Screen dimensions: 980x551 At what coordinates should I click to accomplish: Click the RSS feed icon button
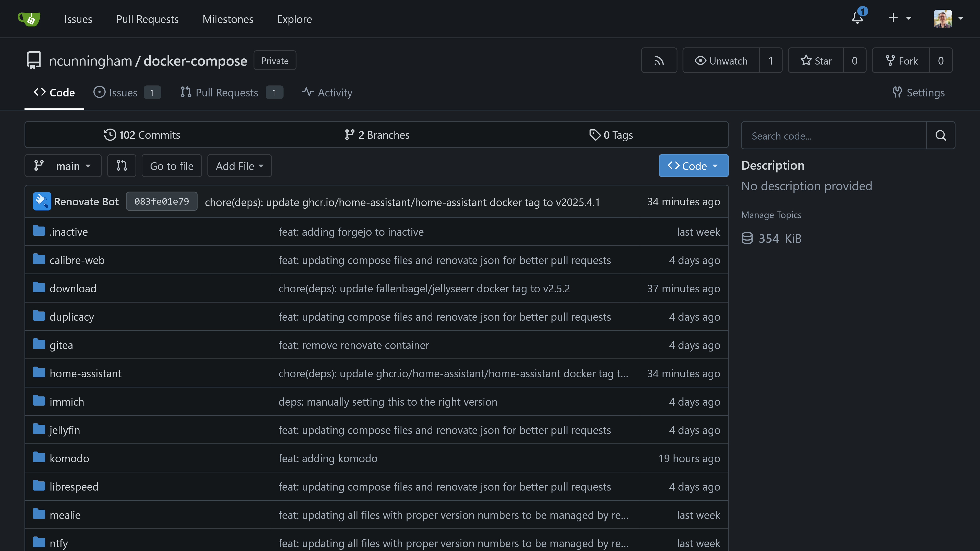(659, 60)
